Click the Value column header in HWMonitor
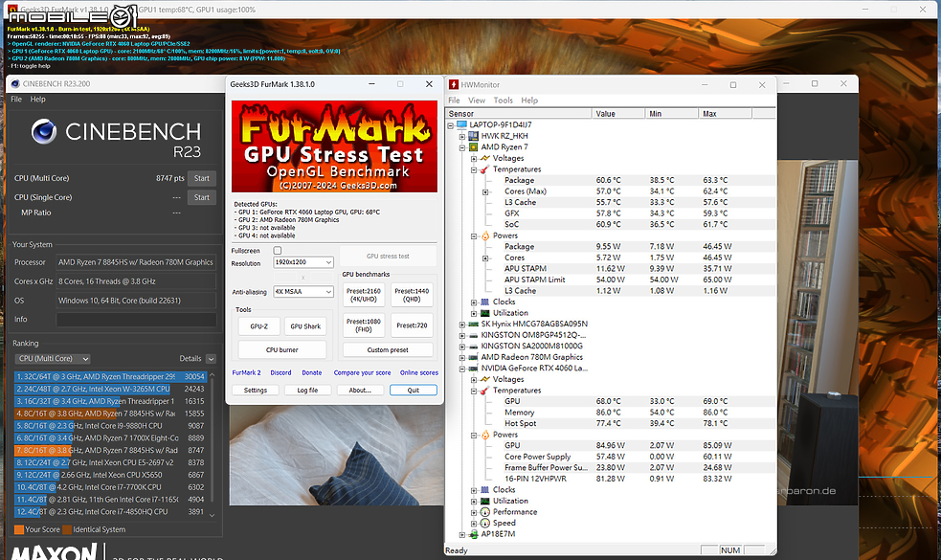 pyautogui.click(x=616, y=114)
